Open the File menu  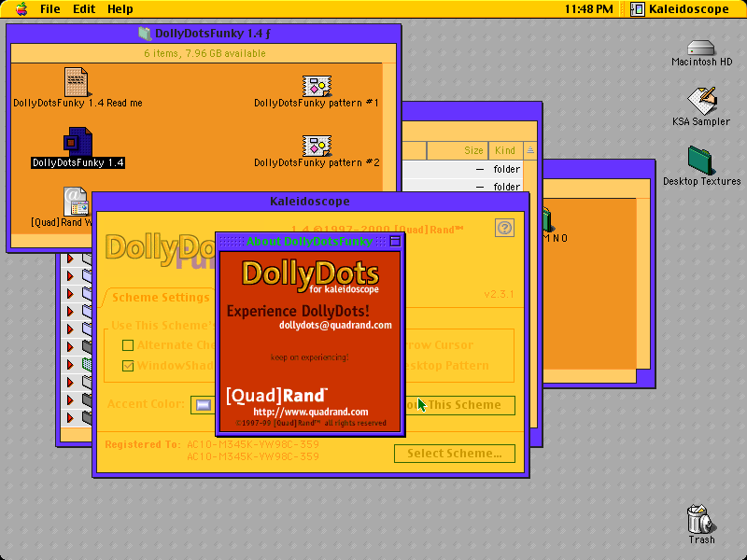[x=50, y=9]
